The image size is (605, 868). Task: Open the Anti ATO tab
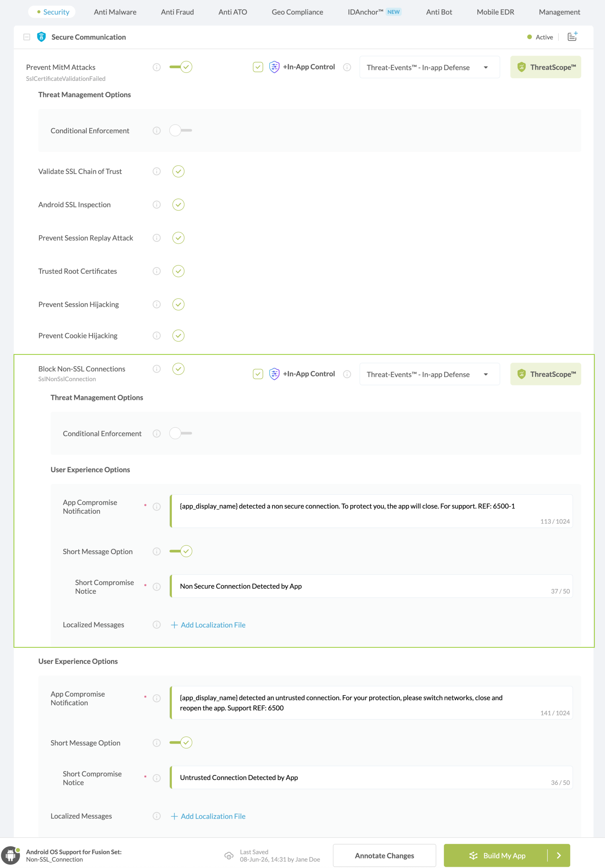(x=233, y=12)
